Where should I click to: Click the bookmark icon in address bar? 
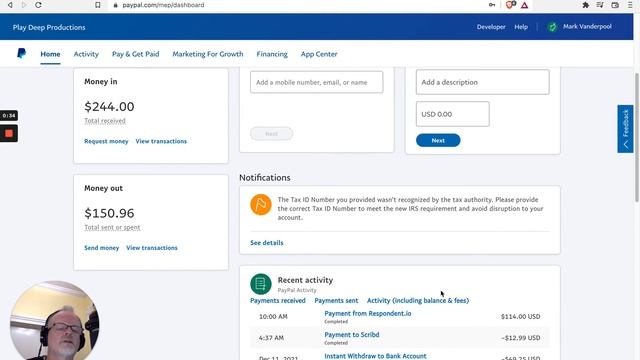(98, 5)
